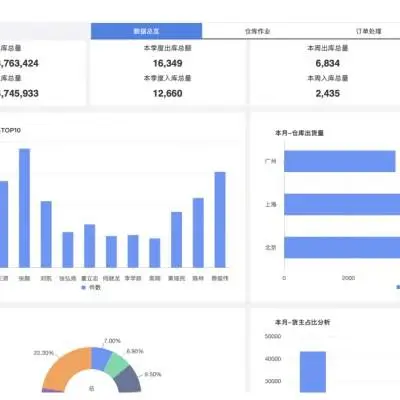400x400 pixels.
Task: Click the blue donut segment
Action: click(101, 358)
